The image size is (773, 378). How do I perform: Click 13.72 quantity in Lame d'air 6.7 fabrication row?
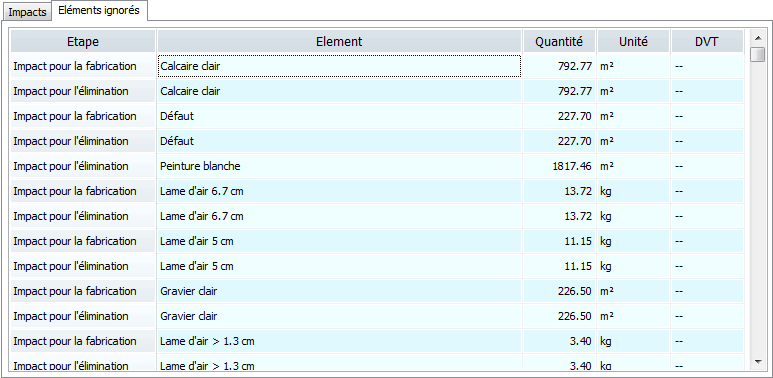(x=559, y=191)
